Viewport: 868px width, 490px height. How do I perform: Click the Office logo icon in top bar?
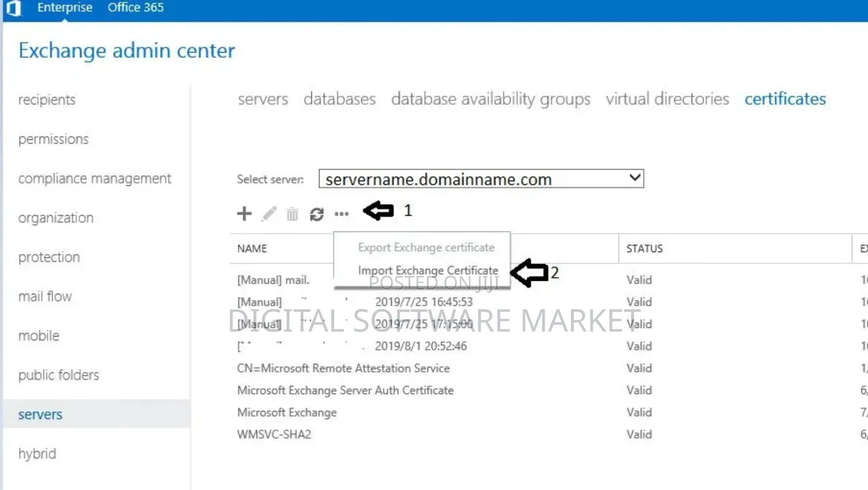coord(14,8)
